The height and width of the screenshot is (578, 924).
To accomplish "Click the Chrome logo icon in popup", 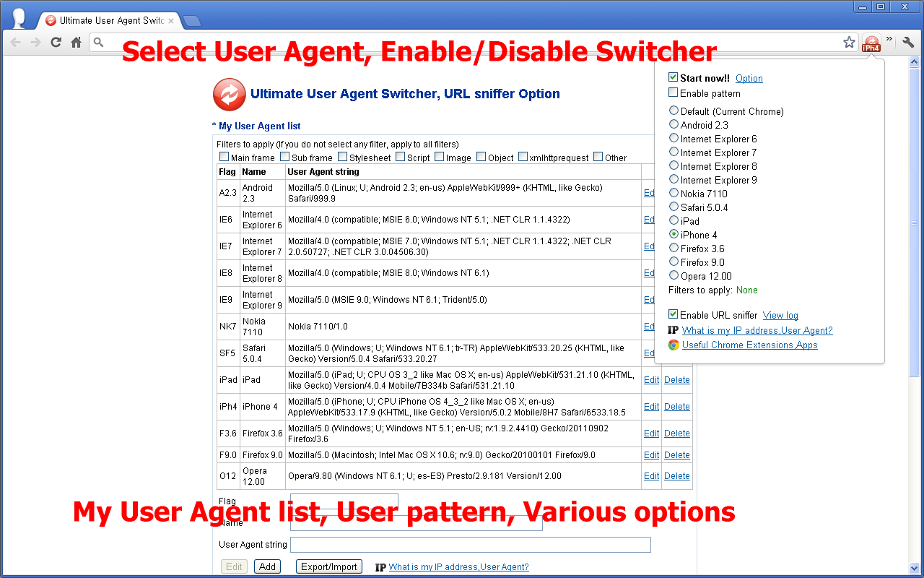I will point(674,345).
